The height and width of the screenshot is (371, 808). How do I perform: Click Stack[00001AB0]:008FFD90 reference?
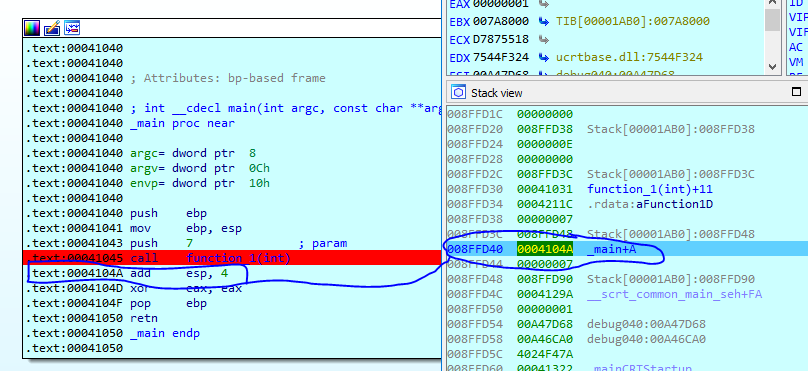click(x=670, y=279)
